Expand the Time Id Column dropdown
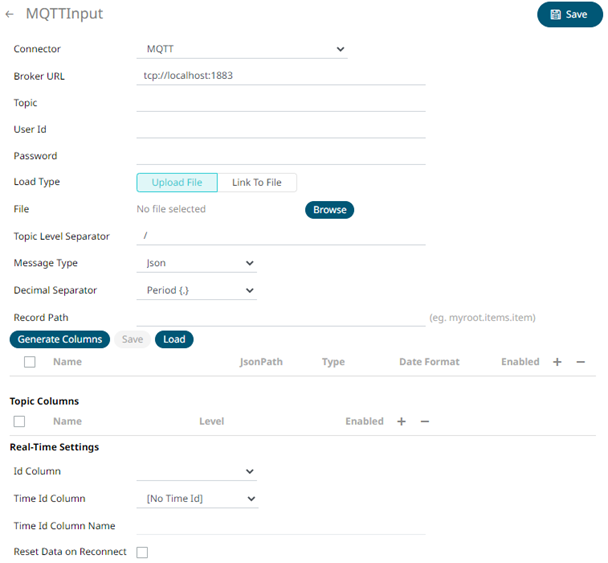The height and width of the screenshot is (563, 608). (197, 499)
